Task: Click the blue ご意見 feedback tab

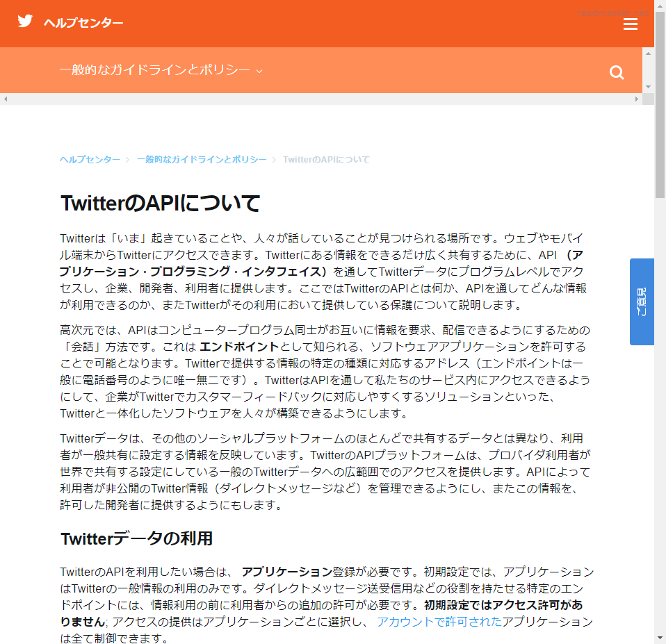Action: pos(641,302)
